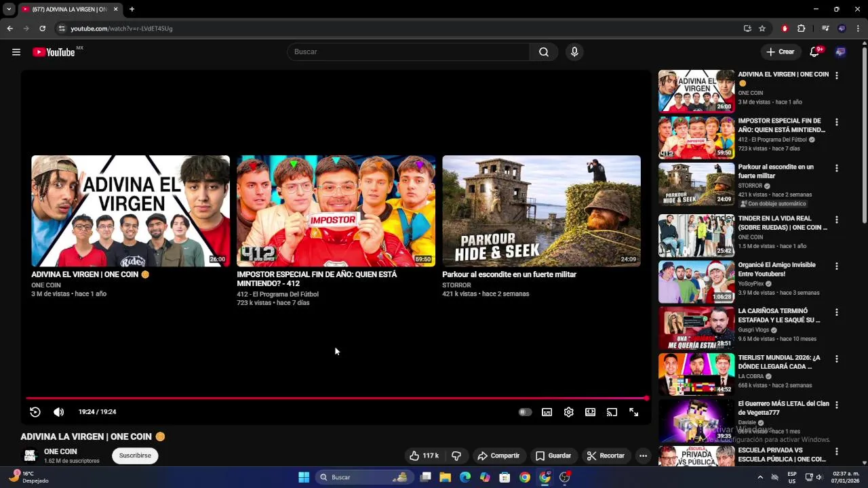Open the Parkour Hide & Seek end screen thumbnail
The image size is (868, 488).
541,211
